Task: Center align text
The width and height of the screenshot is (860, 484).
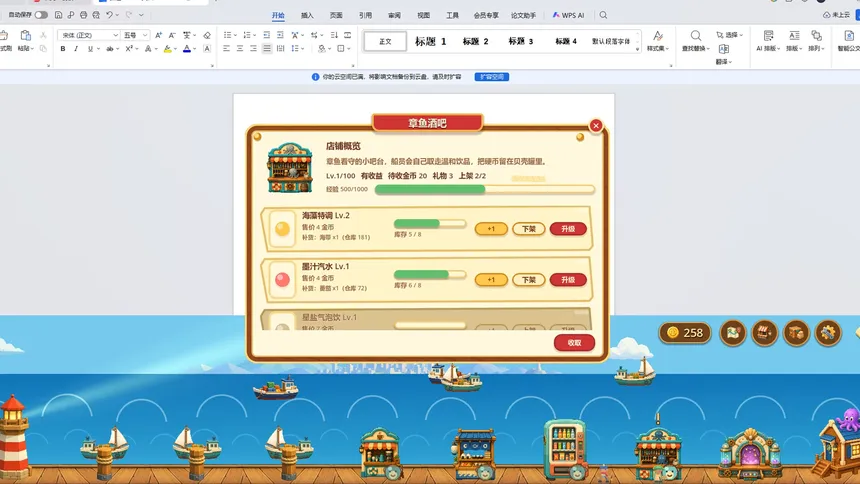Action: pyautogui.click(x=240, y=49)
